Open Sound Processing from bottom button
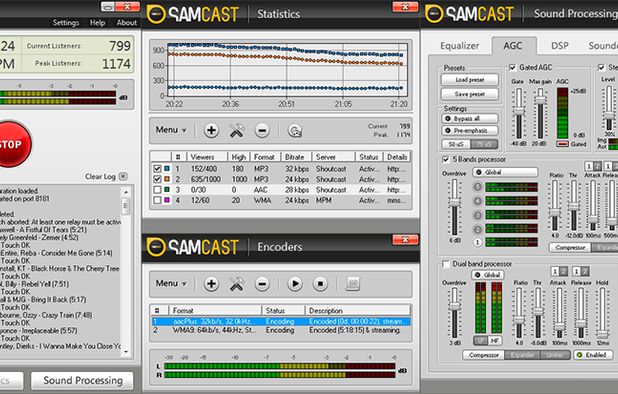 [82, 381]
